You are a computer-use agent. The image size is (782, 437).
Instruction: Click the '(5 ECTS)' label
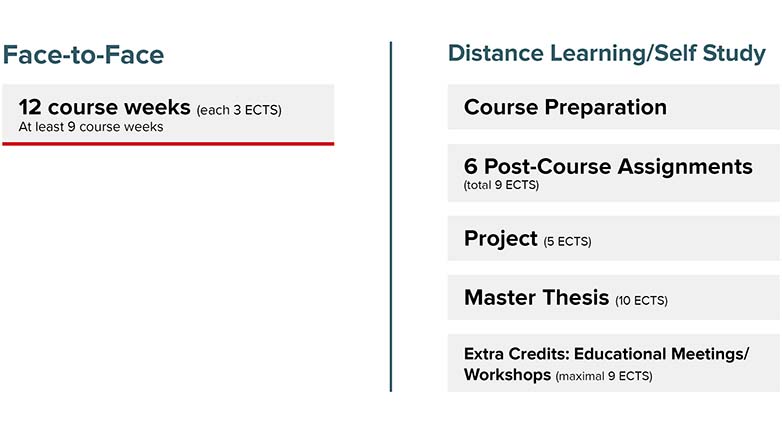[568, 241]
